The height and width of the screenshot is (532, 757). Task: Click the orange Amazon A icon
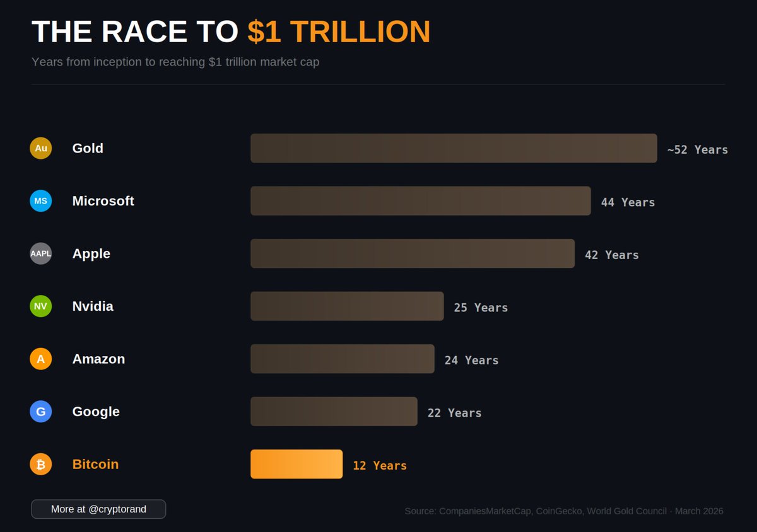point(41,359)
